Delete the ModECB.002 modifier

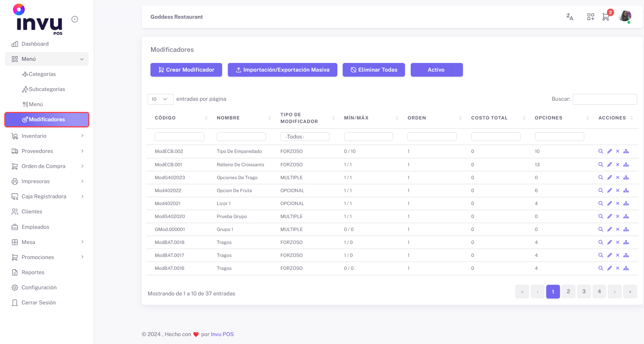618,151
